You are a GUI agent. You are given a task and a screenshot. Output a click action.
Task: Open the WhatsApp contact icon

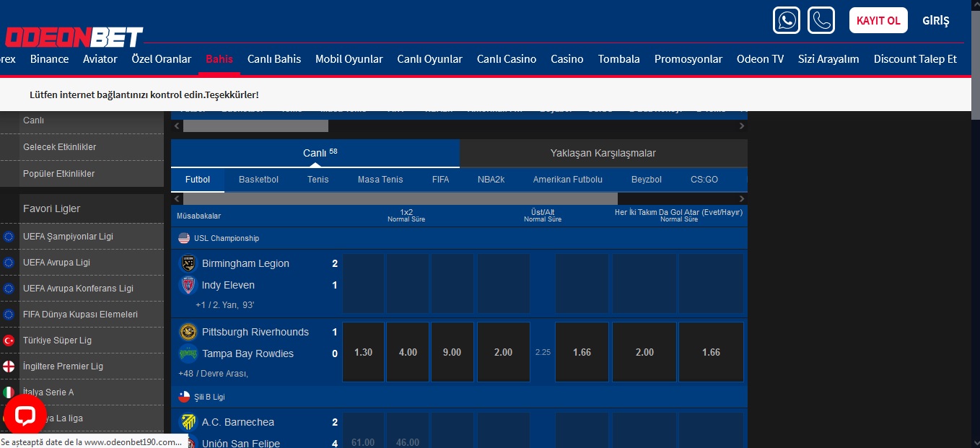point(786,20)
